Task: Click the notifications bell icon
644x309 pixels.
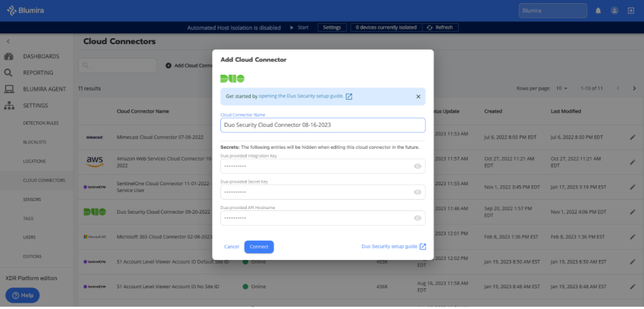Action: tap(598, 11)
